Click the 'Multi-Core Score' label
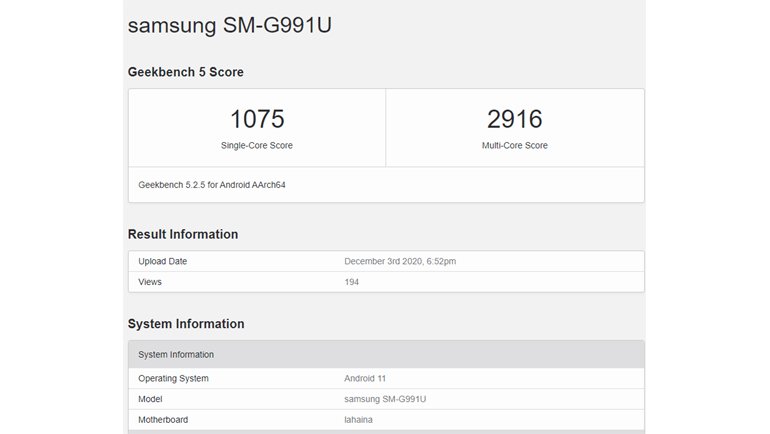This screenshot has width=770, height=434. pos(515,145)
